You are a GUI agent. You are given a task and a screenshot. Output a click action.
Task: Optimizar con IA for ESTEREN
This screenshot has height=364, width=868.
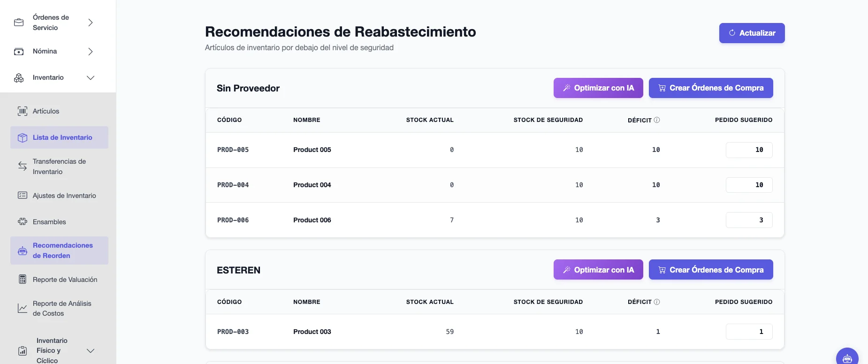(x=598, y=270)
